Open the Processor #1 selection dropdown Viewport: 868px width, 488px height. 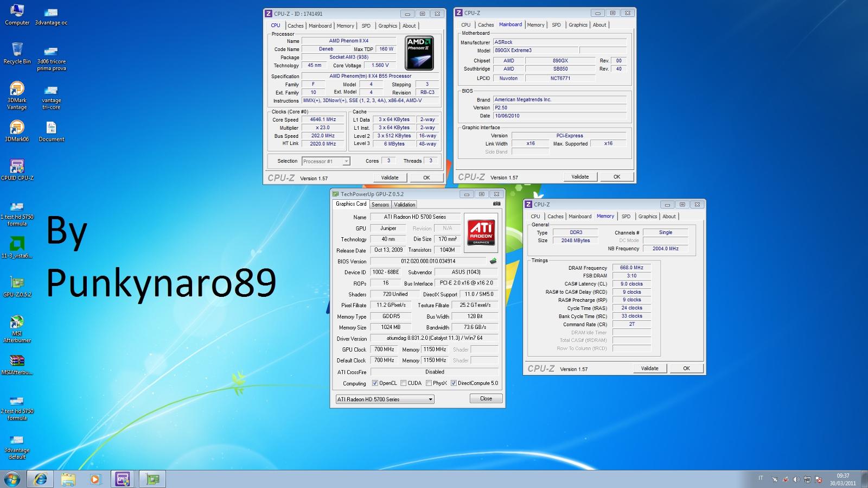coord(326,161)
